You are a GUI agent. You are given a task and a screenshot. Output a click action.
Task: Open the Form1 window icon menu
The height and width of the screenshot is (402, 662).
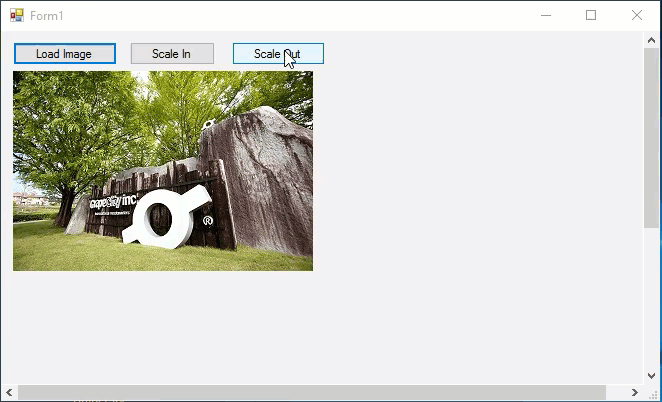coord(17,16)
